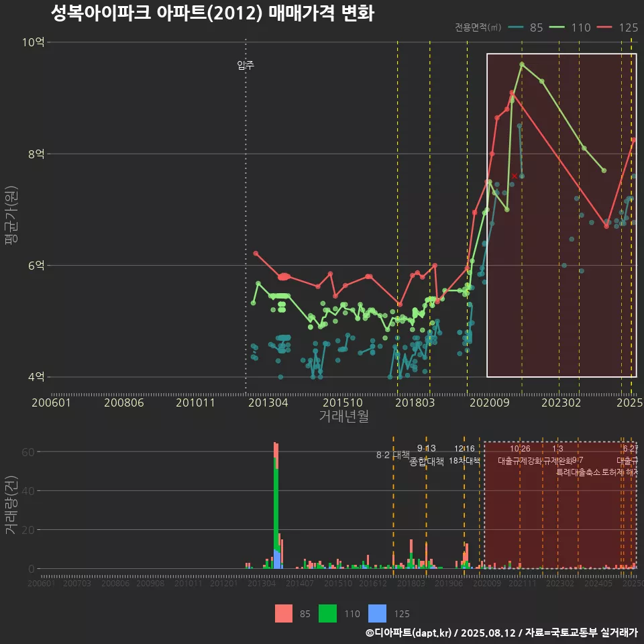Click the 201201 label on the volume chart axis
Image resolution: width=644 pixels, height=644 pixels.
click(224, 583)
